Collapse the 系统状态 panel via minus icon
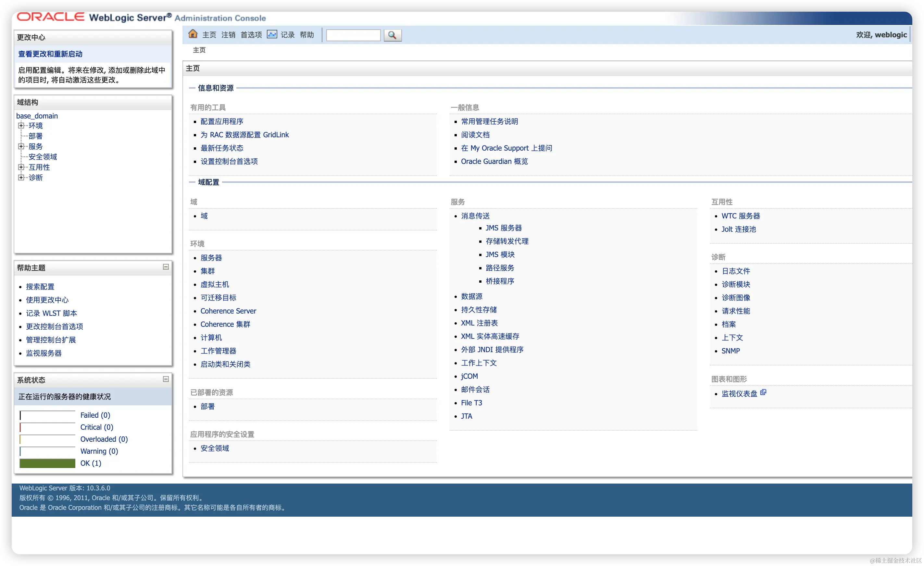Viewport: 924px width, 566px height. point(166,379)
